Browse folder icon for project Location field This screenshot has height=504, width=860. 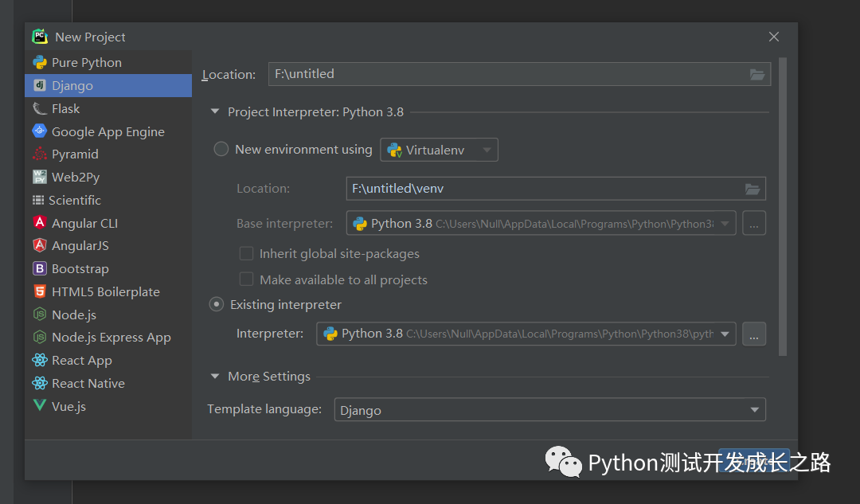click(757, 74)
